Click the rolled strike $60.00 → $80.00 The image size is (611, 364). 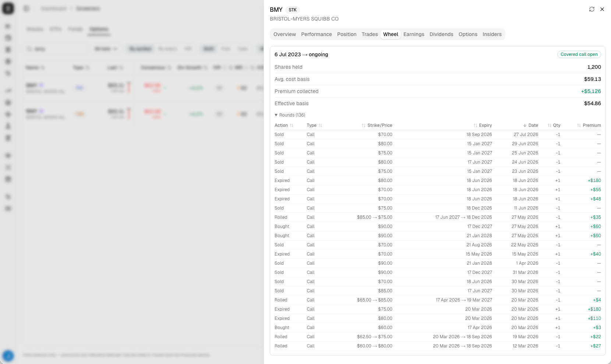[x=375, y=346]
